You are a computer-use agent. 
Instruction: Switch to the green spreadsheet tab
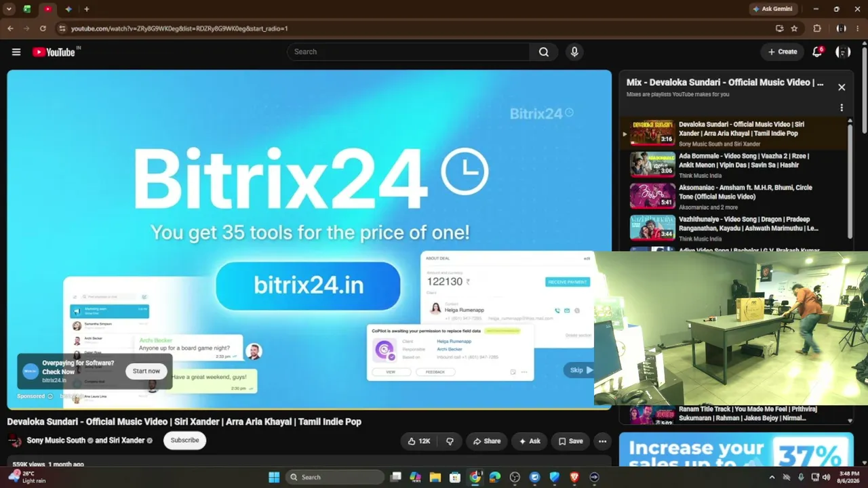[x=27, y=9]
